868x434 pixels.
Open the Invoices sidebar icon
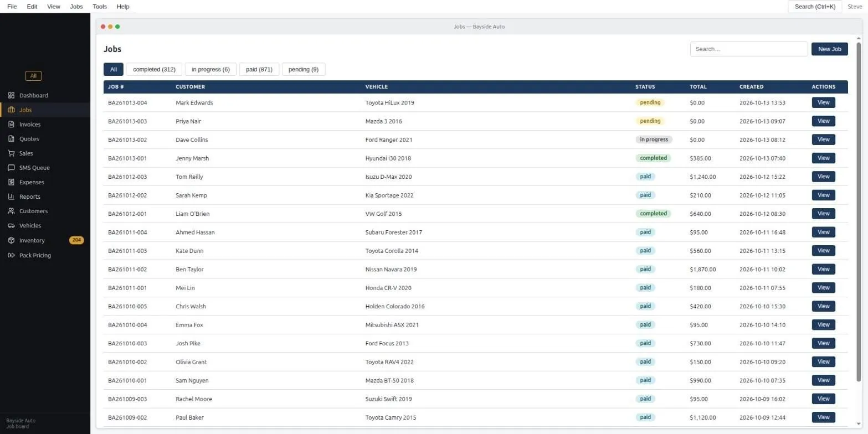point(11,125)
